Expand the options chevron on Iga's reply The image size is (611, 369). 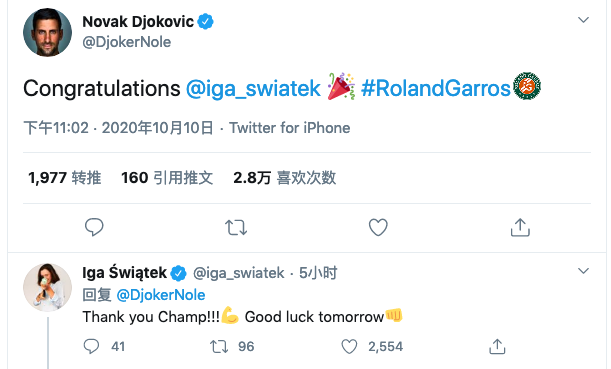coord(583,271)
